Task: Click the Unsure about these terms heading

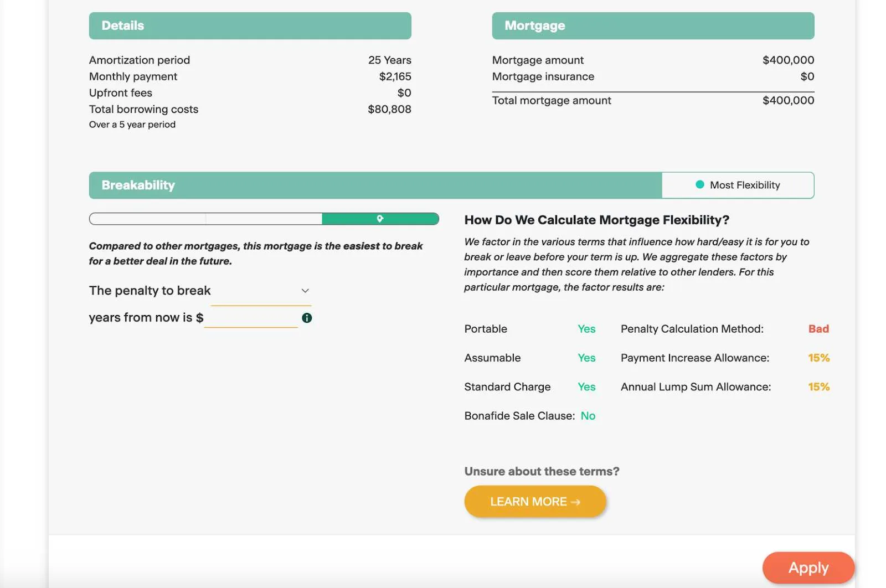Action: tap(542, 472)
